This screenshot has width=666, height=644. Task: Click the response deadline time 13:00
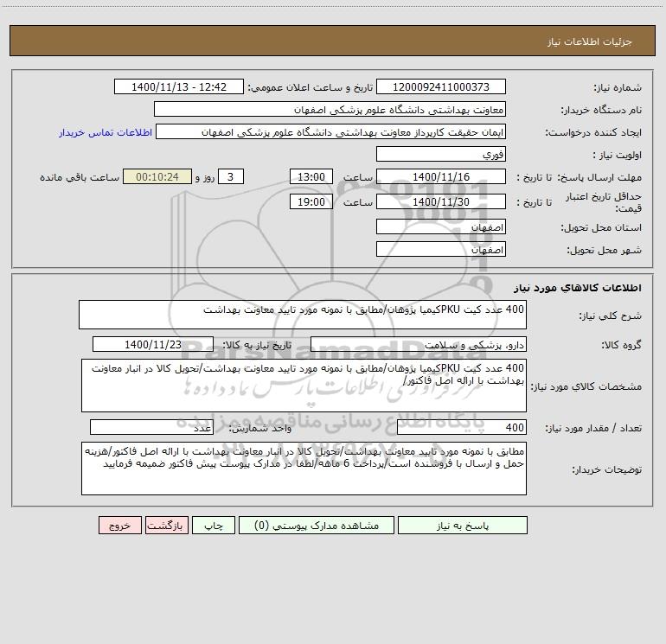point(311,177)
